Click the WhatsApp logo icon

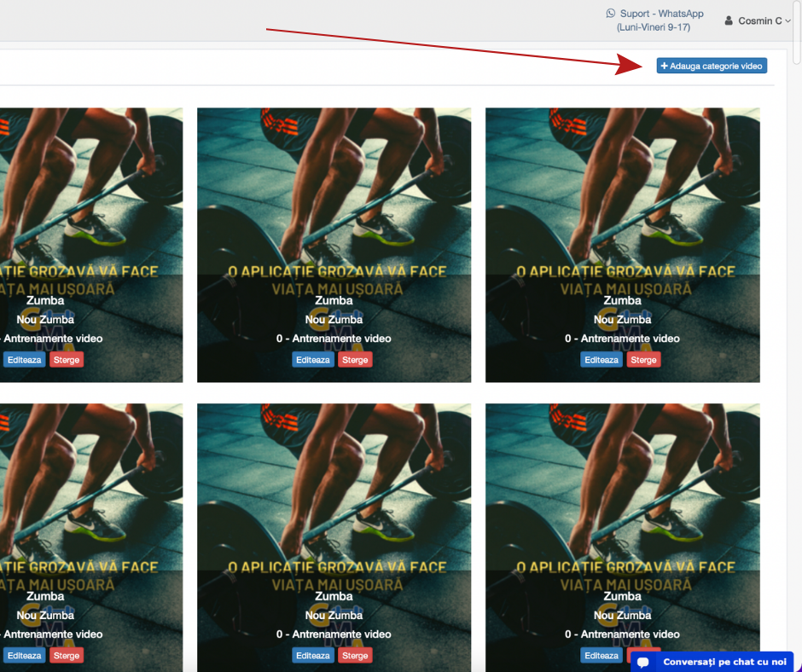[x=610, y=14]
